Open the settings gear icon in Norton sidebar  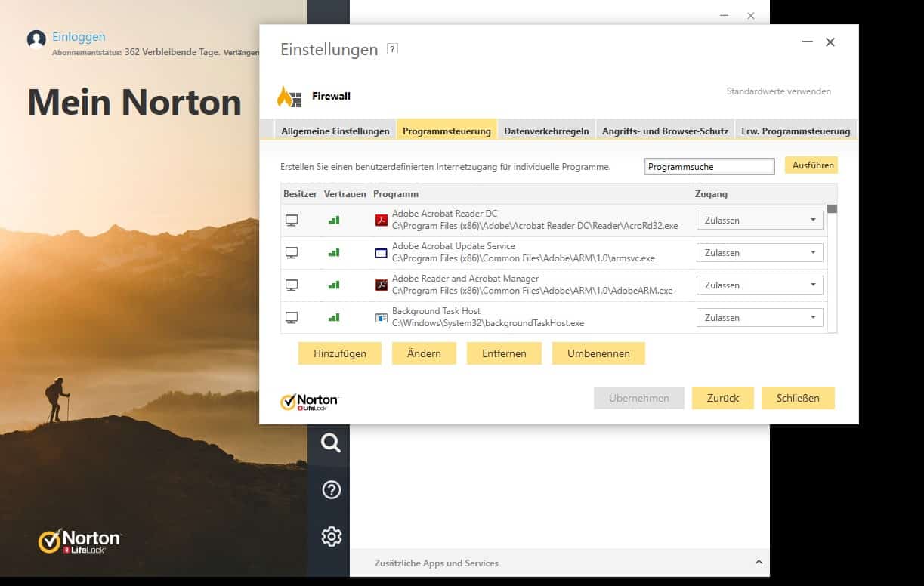(x=331, y=537)
